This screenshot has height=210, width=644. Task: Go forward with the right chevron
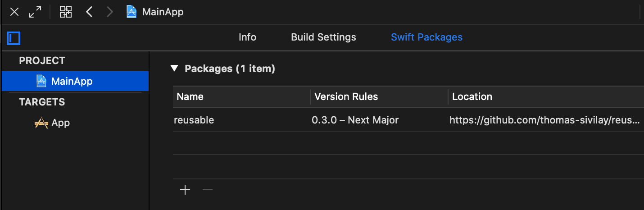tap(110, 12)
